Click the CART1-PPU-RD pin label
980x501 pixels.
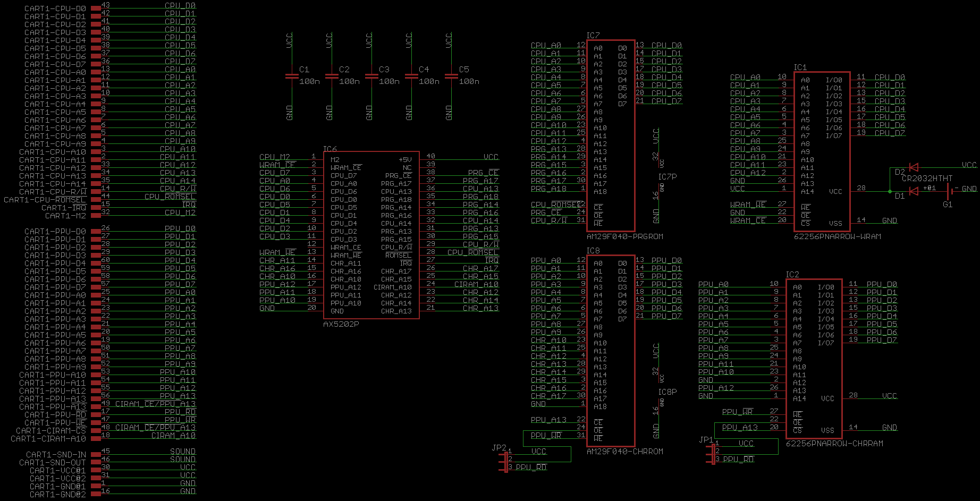pos(55,415)
